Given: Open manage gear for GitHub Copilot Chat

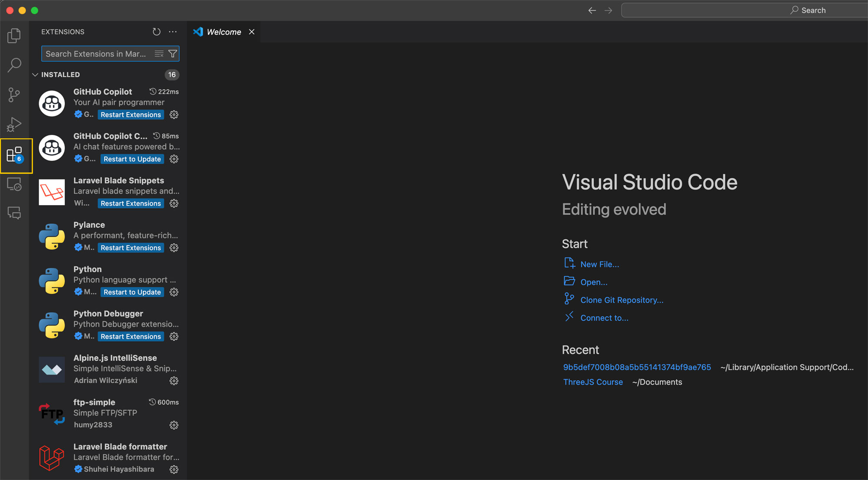Looking at the screenshot, I should pos(174,159).
